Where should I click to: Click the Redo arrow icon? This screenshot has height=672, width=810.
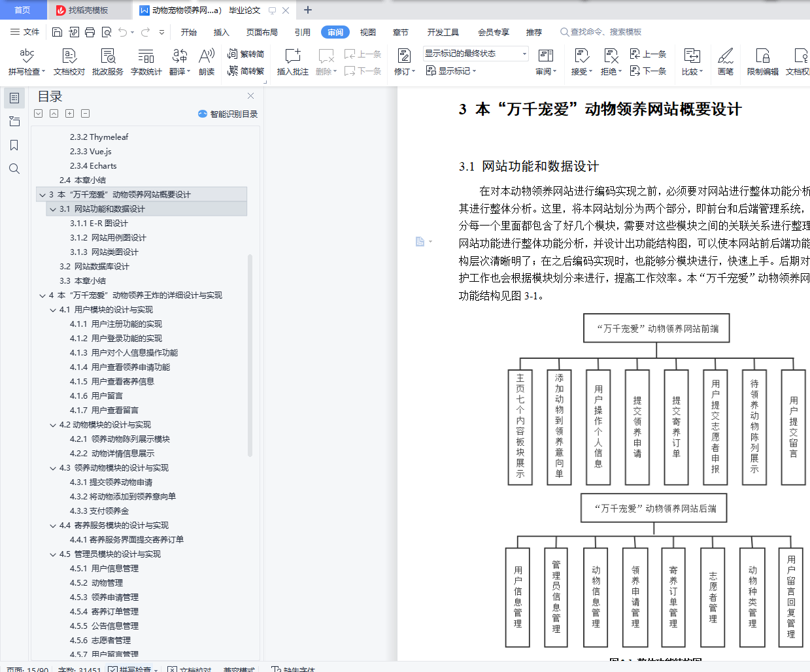[x=145, y=32]
